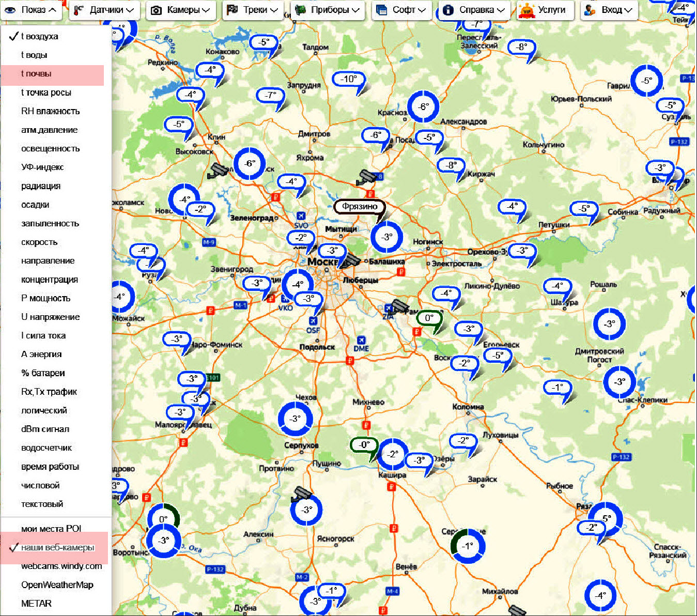Enable the 't почвы' display option
697x616 pixels.
(x=36, y=73)
